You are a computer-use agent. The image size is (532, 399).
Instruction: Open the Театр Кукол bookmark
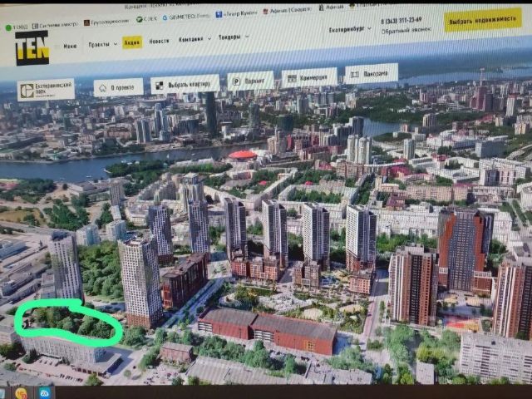tap(236, 14)
